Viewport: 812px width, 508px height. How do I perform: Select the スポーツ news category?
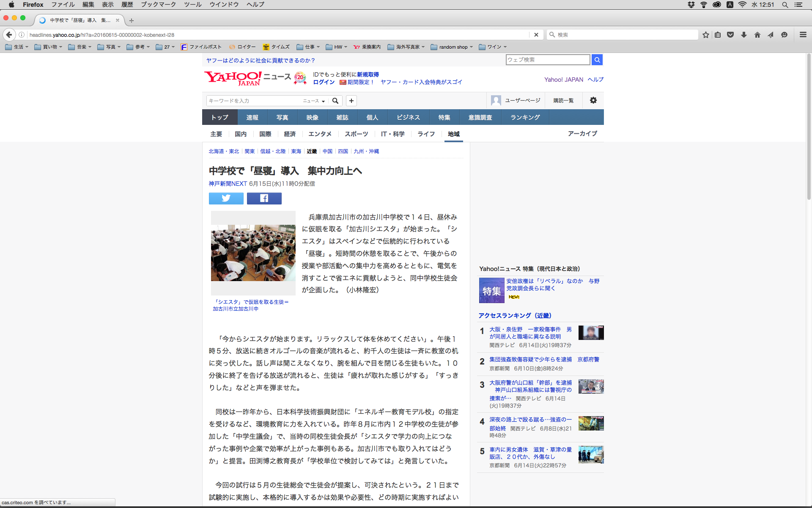click(356, 134)
